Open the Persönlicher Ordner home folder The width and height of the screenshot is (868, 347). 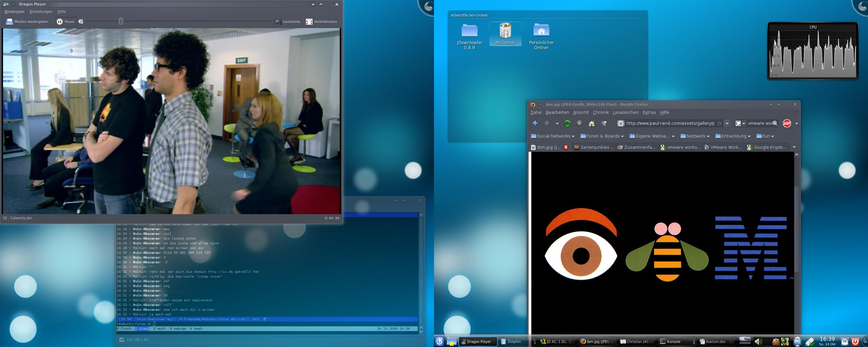point(541,36)
